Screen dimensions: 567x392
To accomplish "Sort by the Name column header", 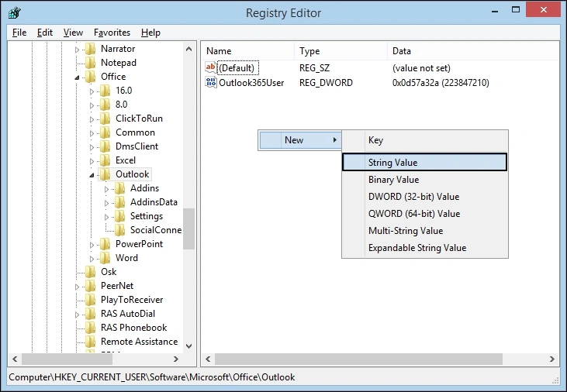I will [247, 51].
